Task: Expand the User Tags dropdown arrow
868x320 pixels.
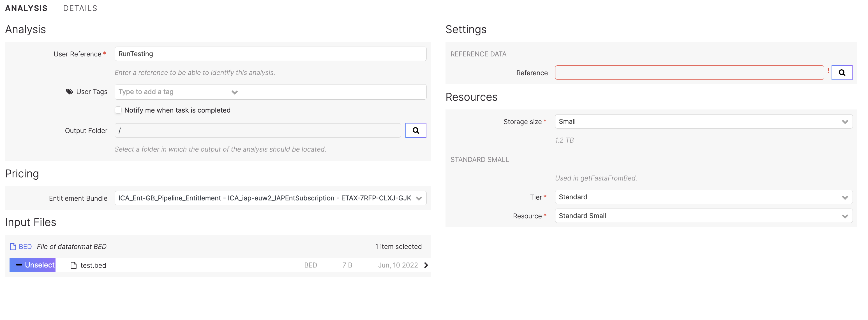Action: tap(235, 92)
